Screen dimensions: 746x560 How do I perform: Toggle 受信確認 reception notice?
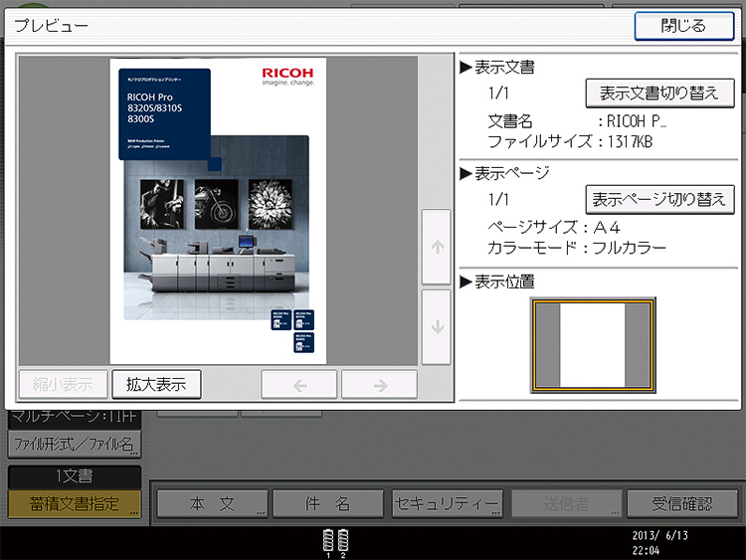coord(681,503)
